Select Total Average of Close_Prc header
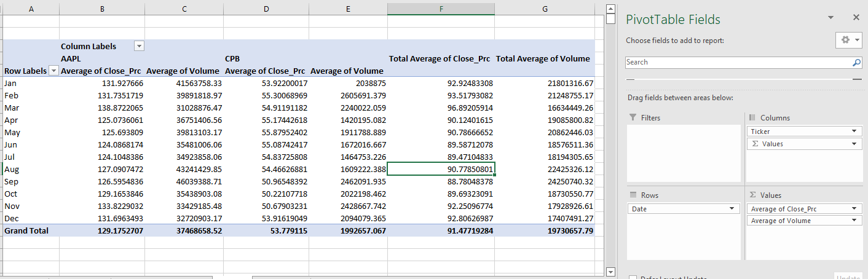This screenshot has height=279, width=868. 441,58
